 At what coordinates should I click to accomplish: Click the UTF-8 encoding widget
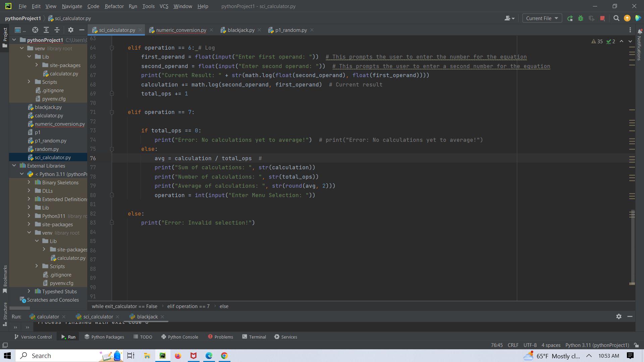click(530, 345)
